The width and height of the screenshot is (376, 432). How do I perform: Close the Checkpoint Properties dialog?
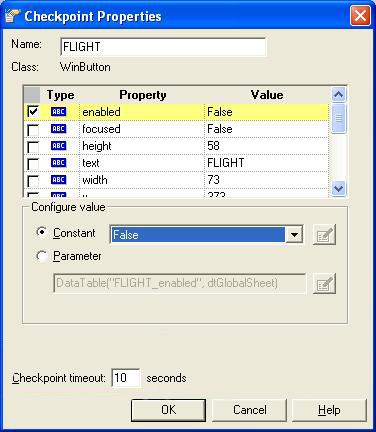360,16
